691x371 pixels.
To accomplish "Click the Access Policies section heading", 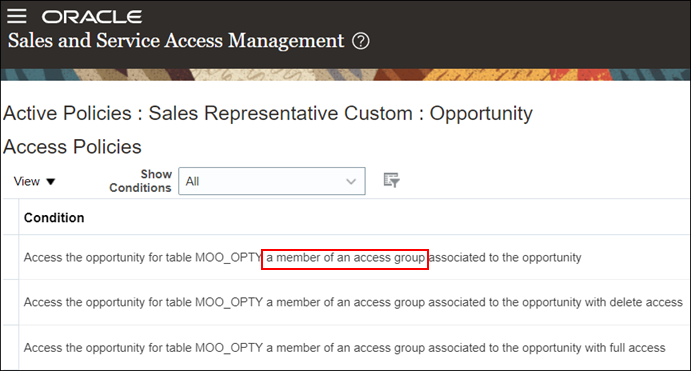I will click(x=72, y=147).
